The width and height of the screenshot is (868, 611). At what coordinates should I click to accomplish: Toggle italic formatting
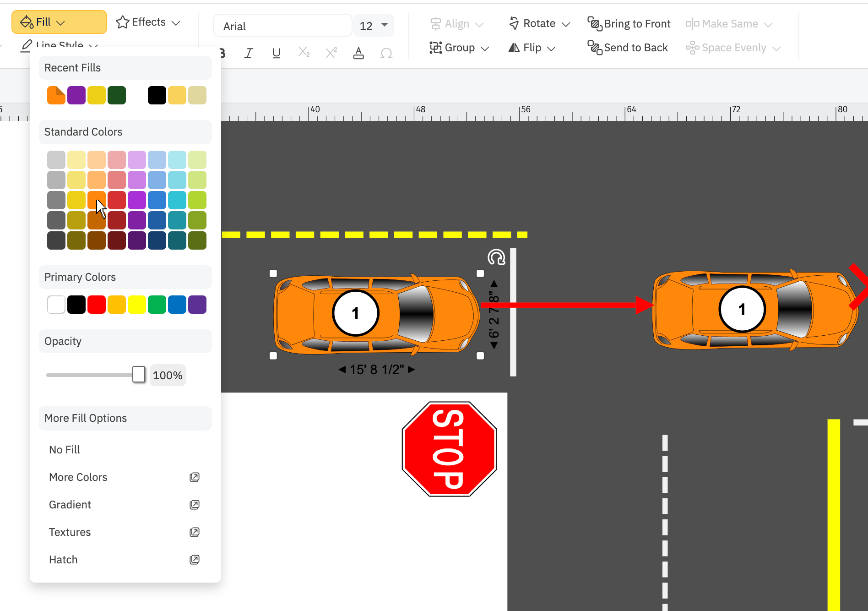[x=248, y=53]
